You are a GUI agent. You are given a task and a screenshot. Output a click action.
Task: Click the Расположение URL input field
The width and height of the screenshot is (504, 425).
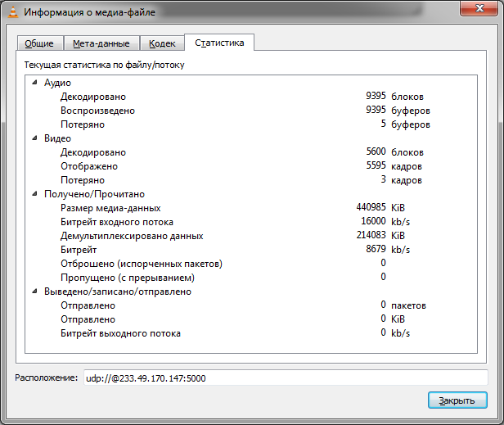click(x=284, y=377)
